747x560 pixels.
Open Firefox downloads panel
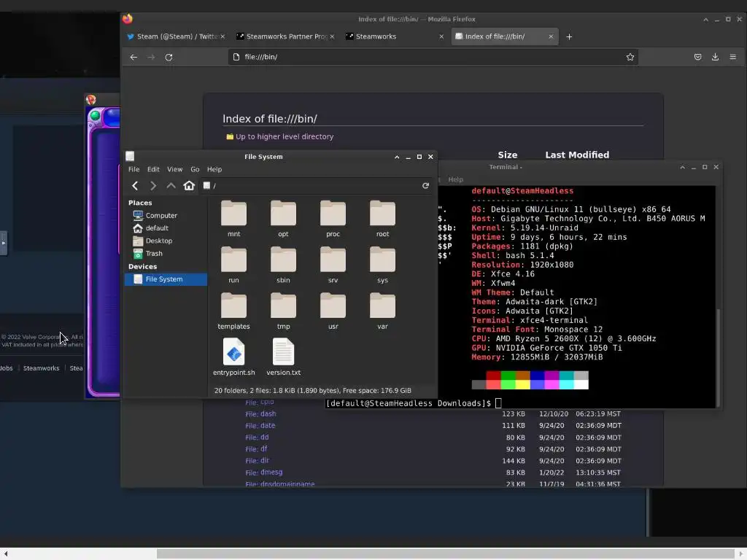coord(715,57)
